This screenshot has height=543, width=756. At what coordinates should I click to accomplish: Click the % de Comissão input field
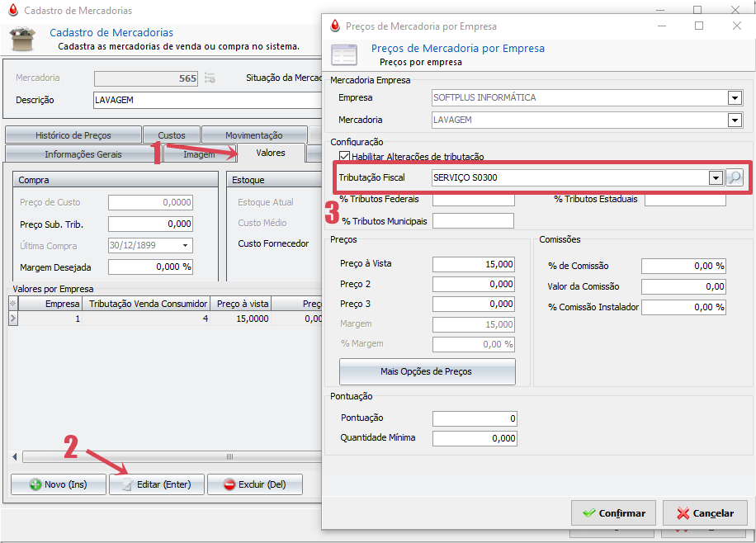click(683, 267)
